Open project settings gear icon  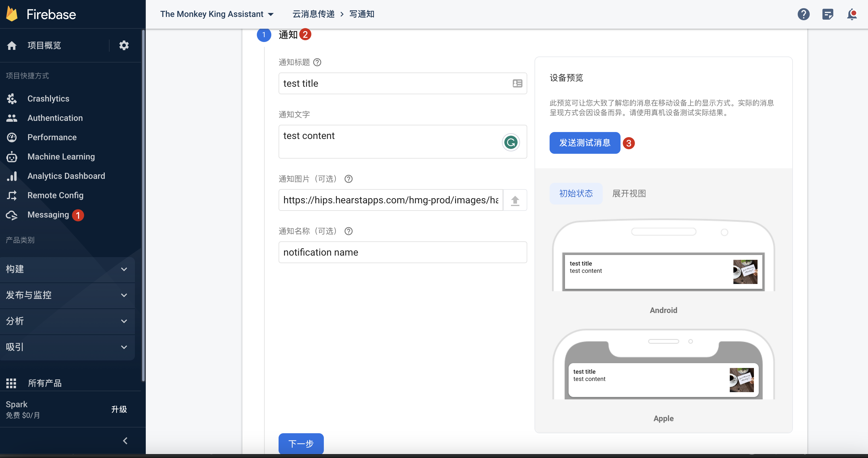(x=124, y=45)
